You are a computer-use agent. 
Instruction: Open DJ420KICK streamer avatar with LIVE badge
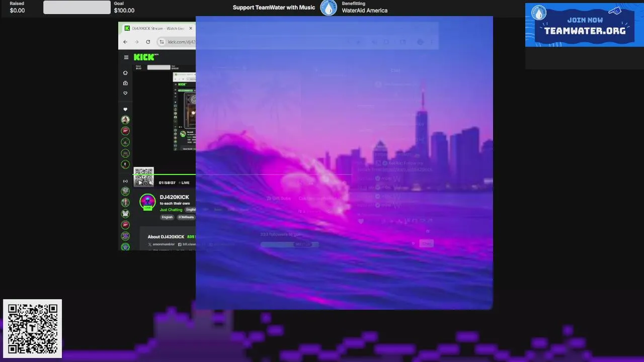tap(147, 202)
